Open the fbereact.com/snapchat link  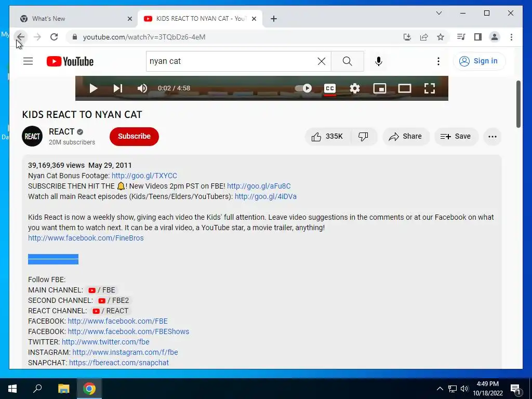pyautogui.click(x=119, y=363)
